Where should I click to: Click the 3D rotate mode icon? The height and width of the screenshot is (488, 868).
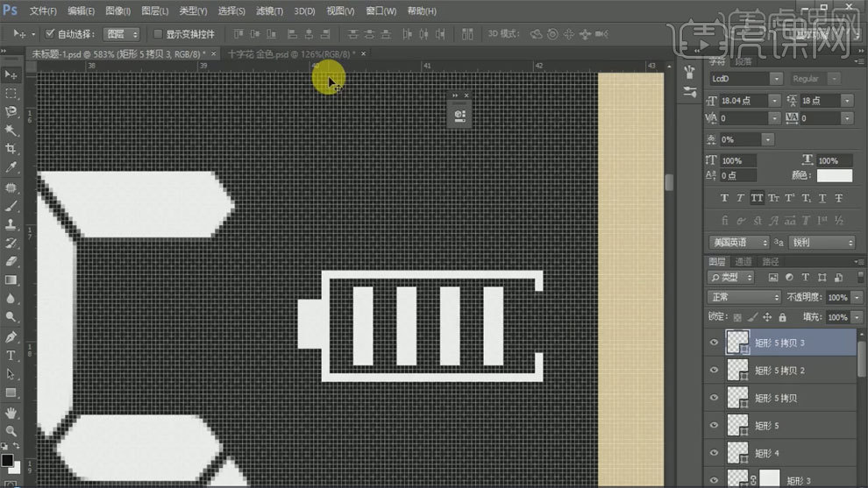click(536, 34)
